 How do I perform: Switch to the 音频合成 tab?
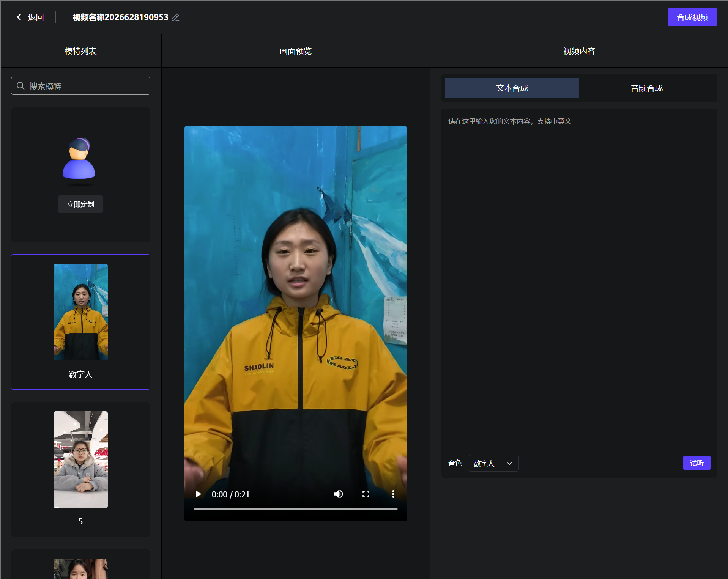646,88
